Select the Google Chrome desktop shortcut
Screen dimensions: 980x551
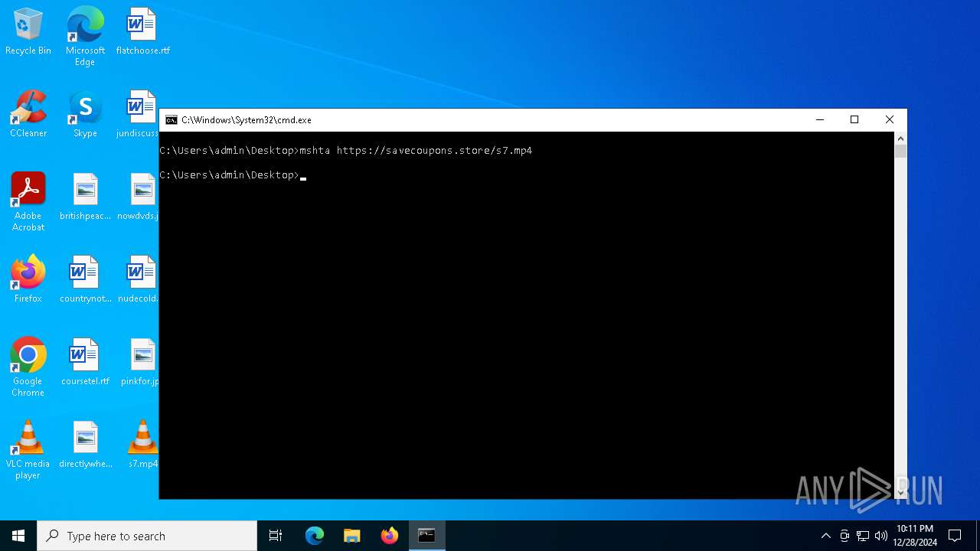click(x=28, y=367)
